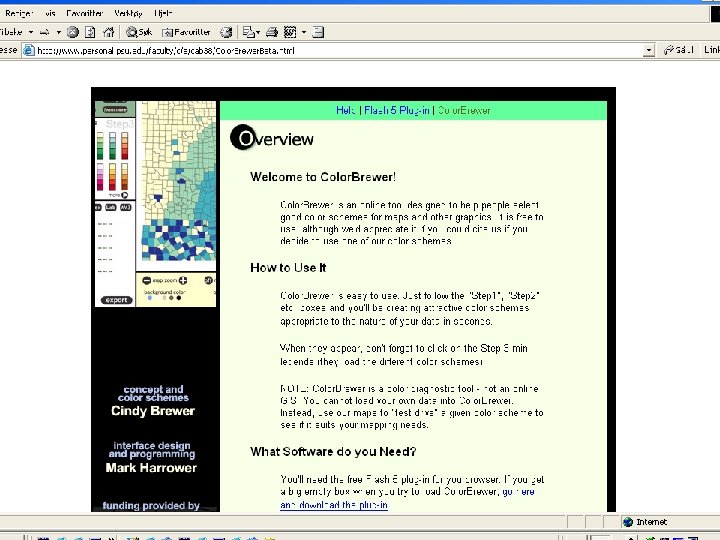The height and width of the screenshot is (540, 720).
Task: Follow the download the plug-in link
Action: coord(334,505)
